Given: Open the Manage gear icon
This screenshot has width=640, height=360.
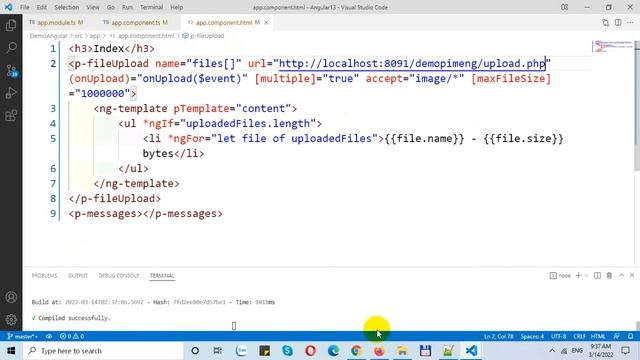Looking at the screenshot, I should [11, 319].
